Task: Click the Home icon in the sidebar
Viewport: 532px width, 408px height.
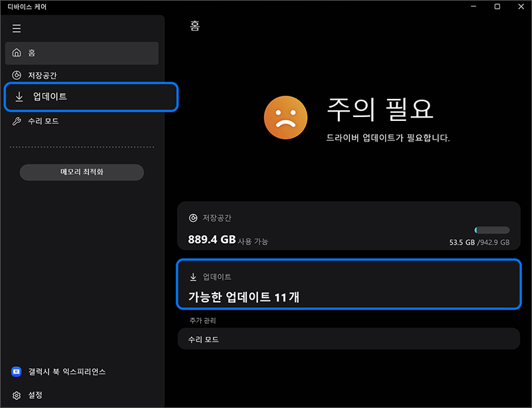Action: coord(17,52)
